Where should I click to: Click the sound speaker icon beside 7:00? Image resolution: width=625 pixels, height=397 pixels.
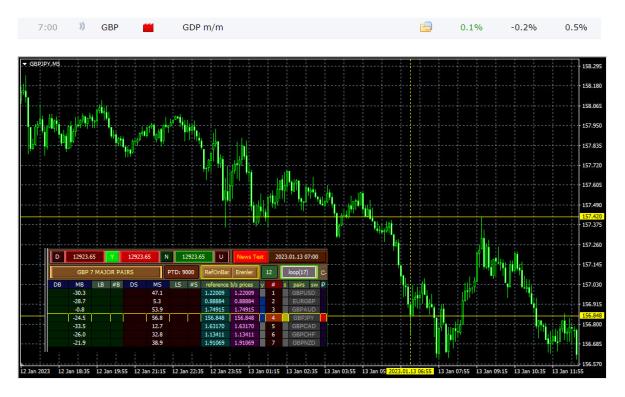(x=82, y=27)
